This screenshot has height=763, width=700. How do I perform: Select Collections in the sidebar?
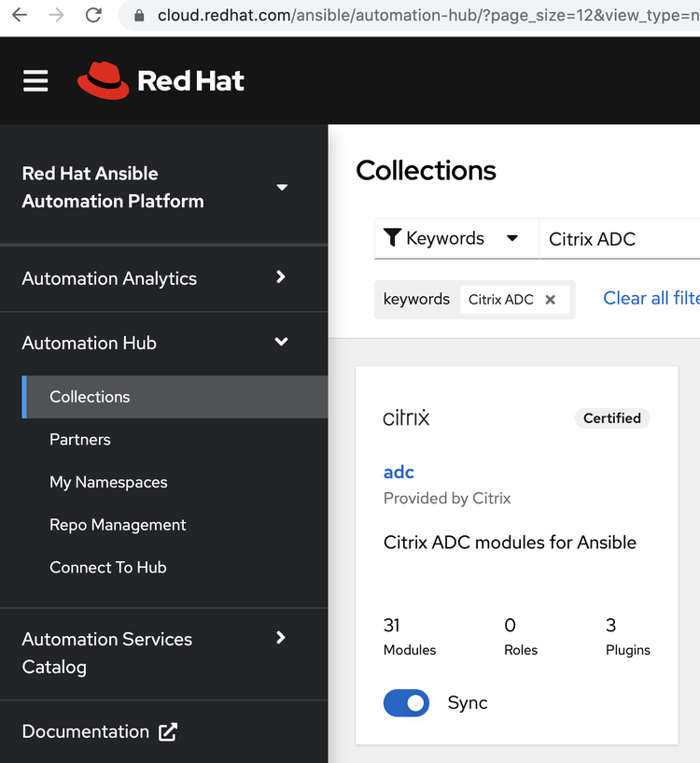click(175, 397)
